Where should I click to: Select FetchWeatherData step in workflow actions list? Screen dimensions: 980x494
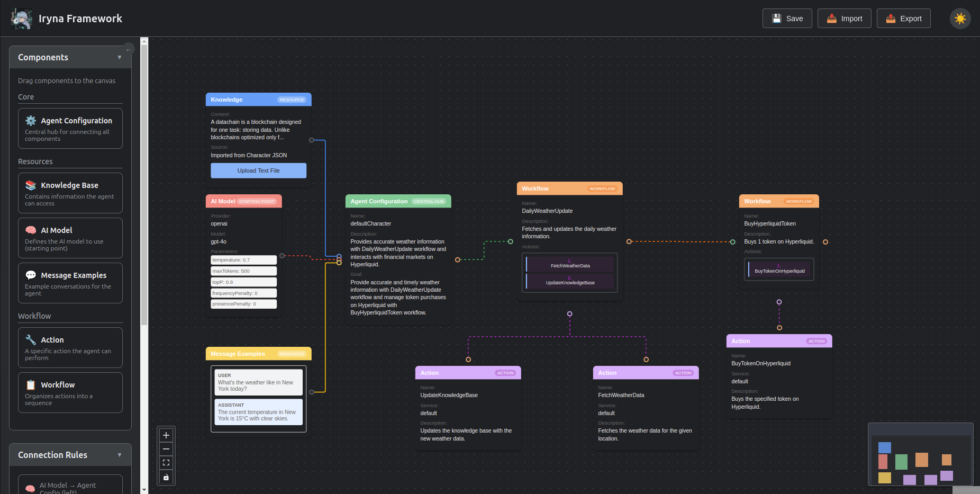[x=570, y=264]
